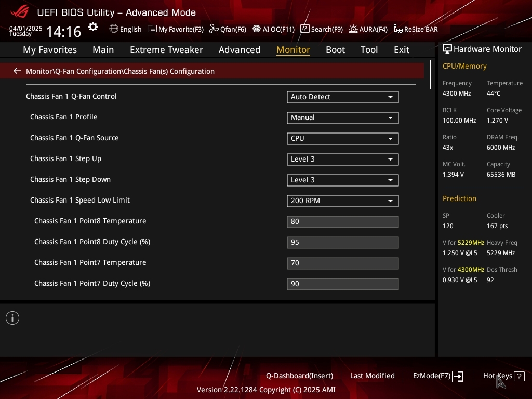The image size is (532, 399).
Task: Click the Hardware Monitor screen icon
Action: pos(447,49)
